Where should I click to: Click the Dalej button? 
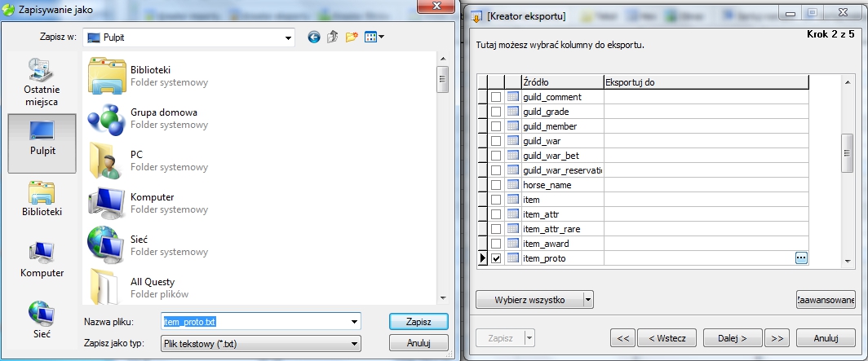pos(733,338)
